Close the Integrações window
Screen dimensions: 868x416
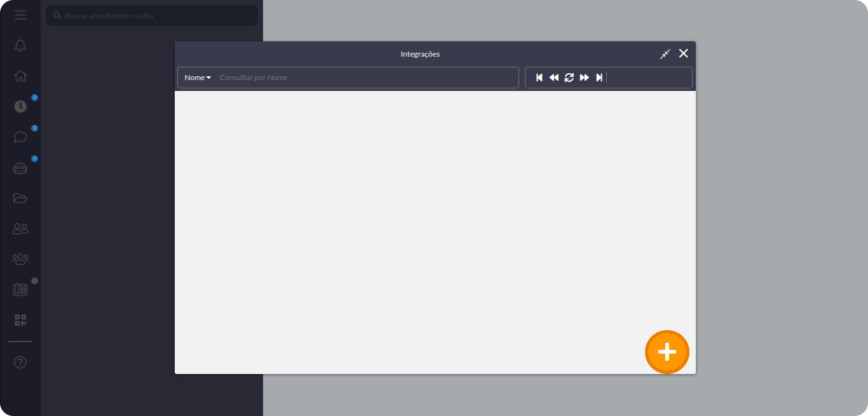click(x=684, y=53)
